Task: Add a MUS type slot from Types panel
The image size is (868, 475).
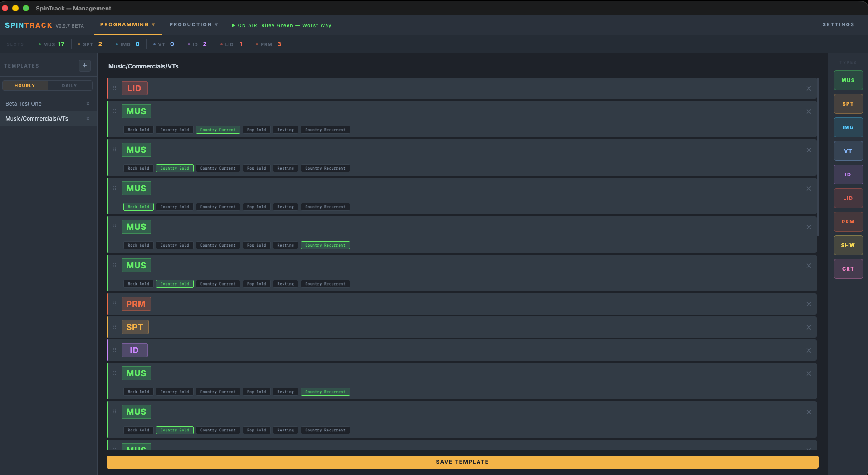Action: [x=848, y=80]
